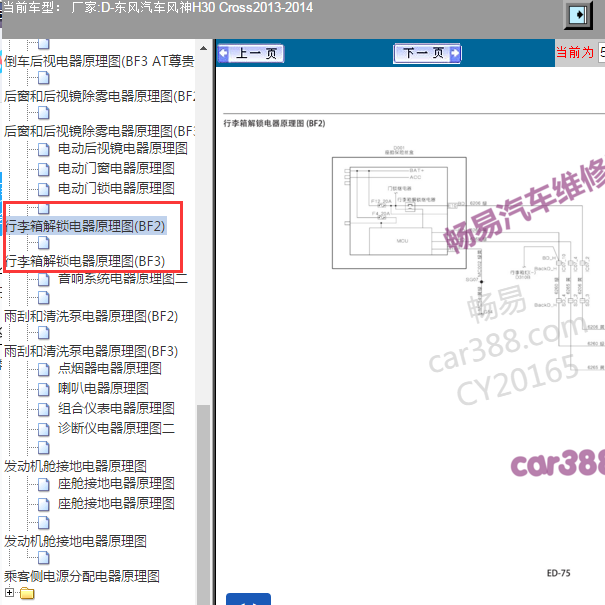
Task: Click the ED-75 page label
Action: (x=558, y=573)
